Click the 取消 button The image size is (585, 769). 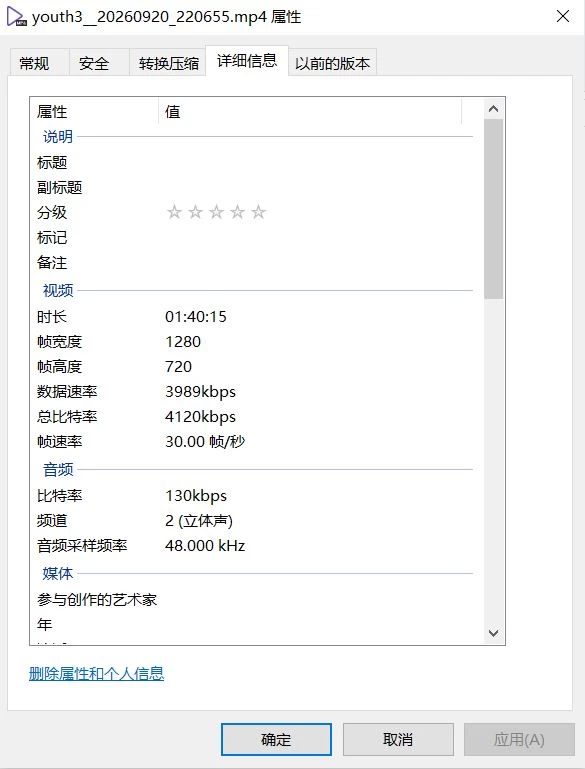click(x=398, y=739)
